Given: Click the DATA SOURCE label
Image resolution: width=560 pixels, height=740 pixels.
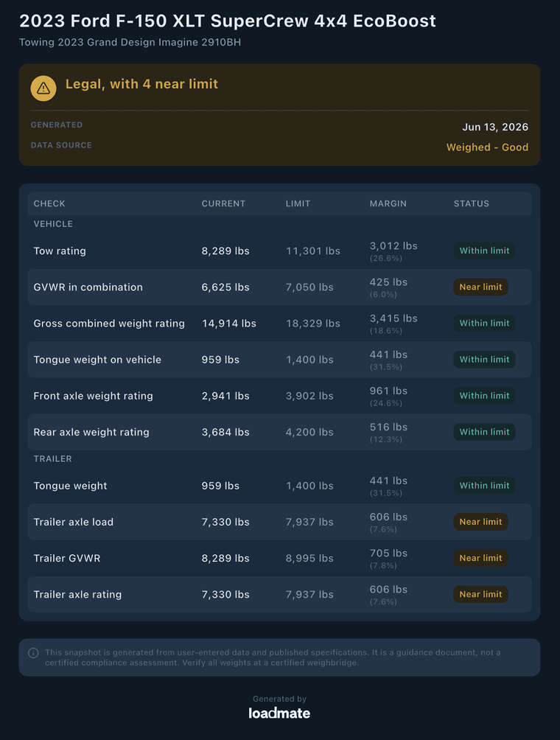Looking at the screenshot, I should [x=61, y=145].
